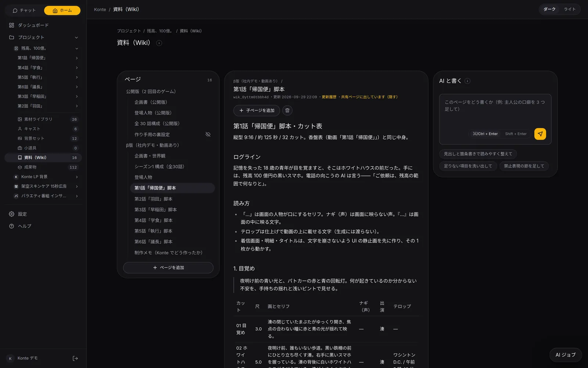This screenshot has height=368, width=588.
Task: Switch theme to ライト
Action: coord(570,9)
